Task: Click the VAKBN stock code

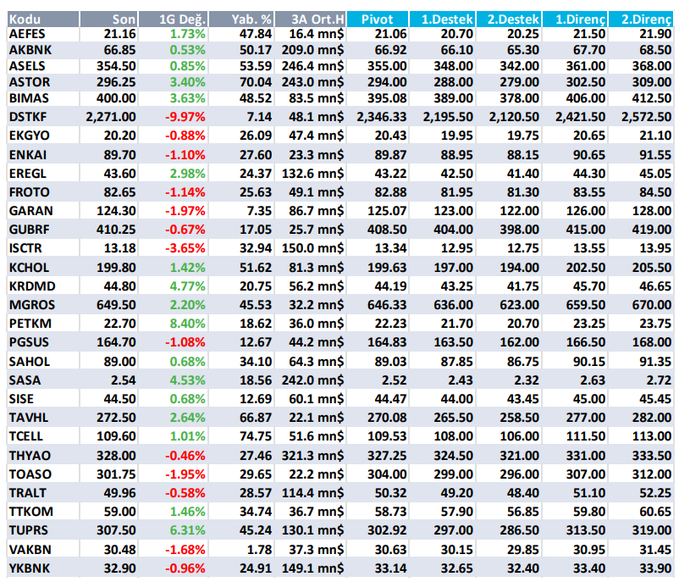Action: click(30, 549)
